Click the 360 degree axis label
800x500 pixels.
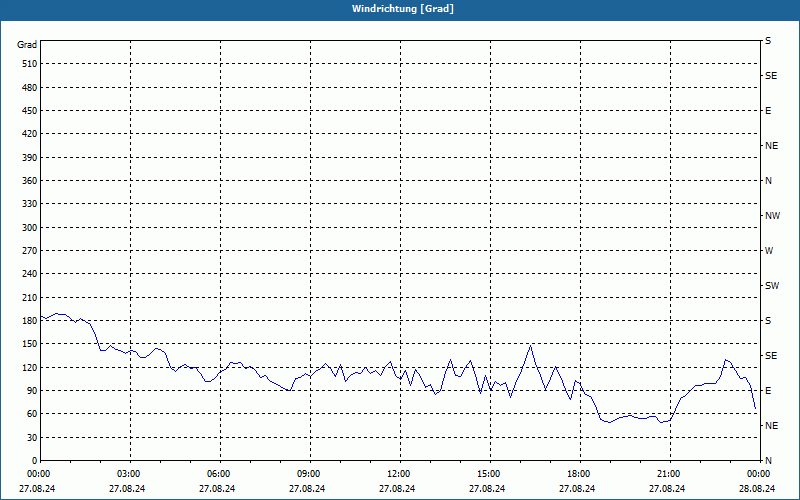[30, 181]
